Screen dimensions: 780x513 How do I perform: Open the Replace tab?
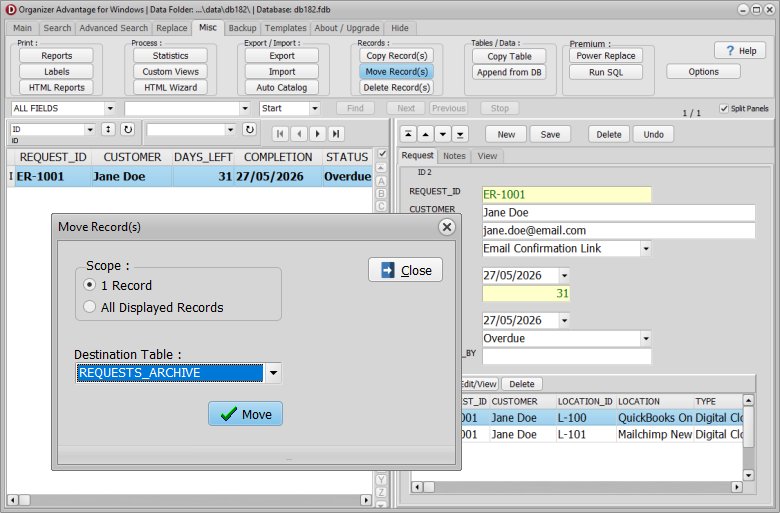[172, 28]
